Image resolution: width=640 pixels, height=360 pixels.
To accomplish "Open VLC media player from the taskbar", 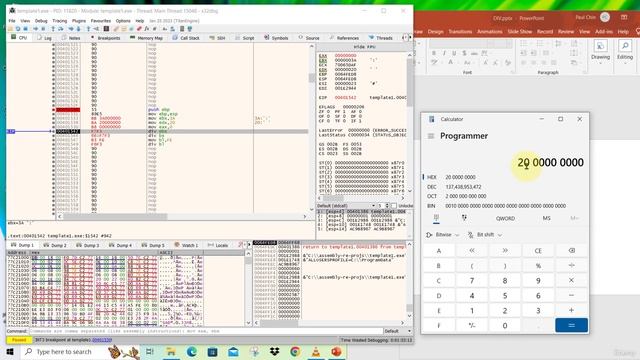I will 316,351.
